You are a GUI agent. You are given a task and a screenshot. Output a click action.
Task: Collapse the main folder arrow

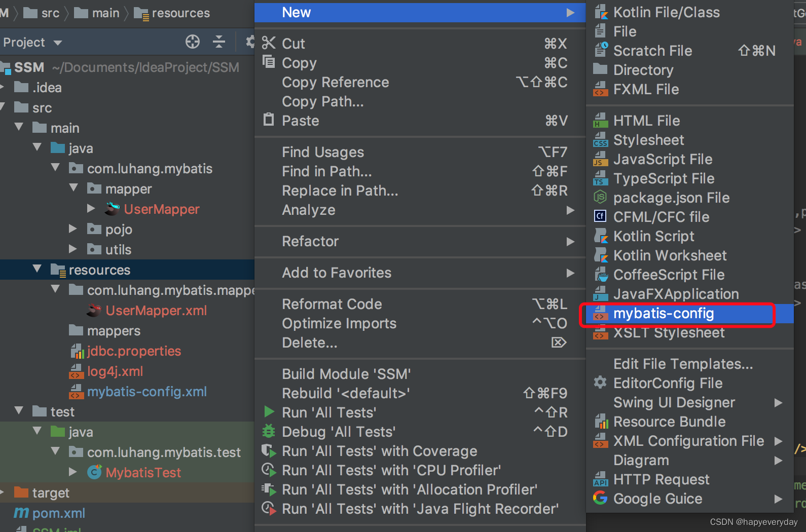19,127
